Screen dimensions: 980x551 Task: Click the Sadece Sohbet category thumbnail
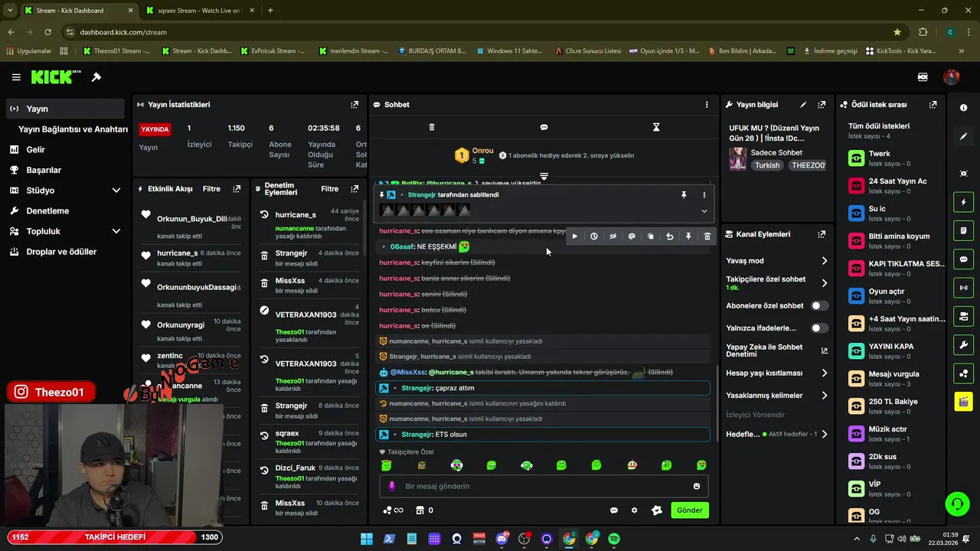click(x=737, y=158)
